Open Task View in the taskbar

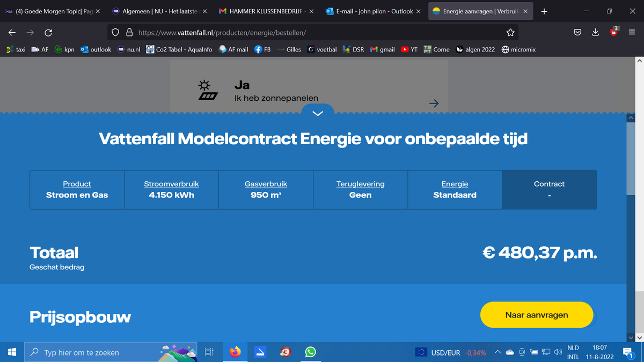click(209, 352)
